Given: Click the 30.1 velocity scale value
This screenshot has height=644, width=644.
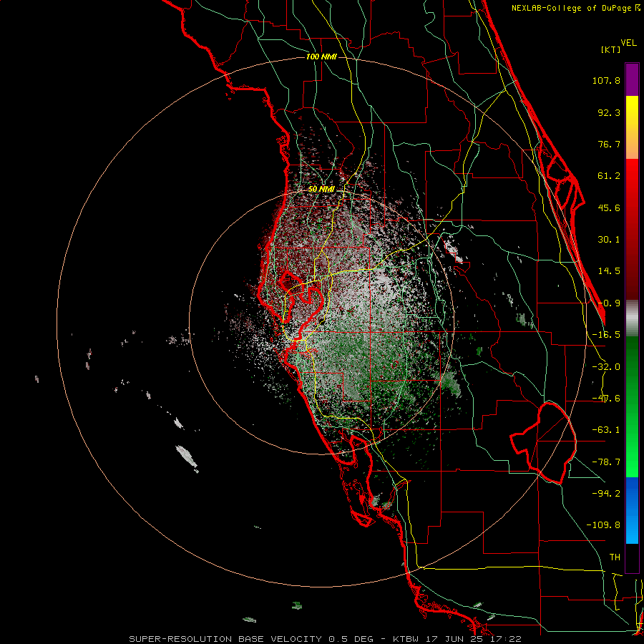Looking at the screenshot, I should [609, 240].
